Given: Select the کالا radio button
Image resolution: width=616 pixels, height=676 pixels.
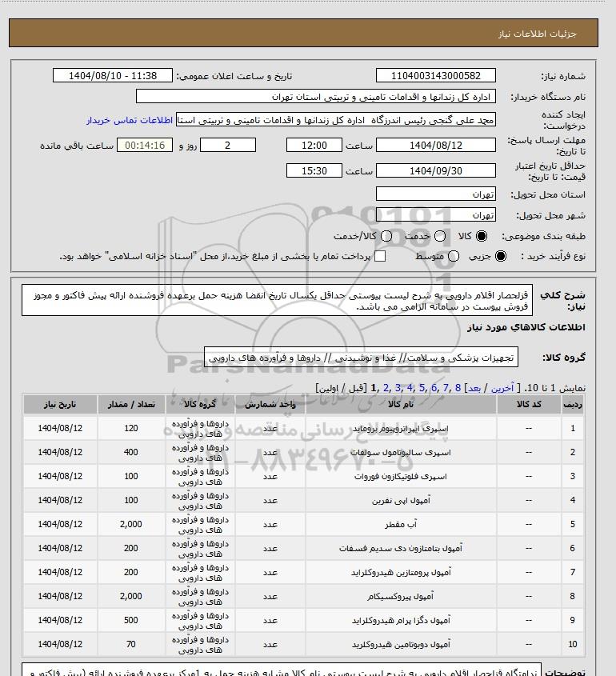Looking at the screenshot, I should pyautogui.click(x=481, y=236).
